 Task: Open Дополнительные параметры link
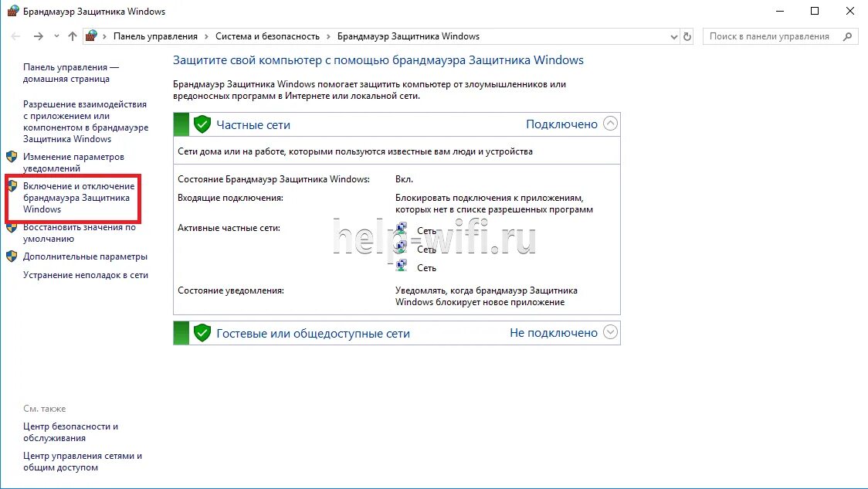click(85, 256)
